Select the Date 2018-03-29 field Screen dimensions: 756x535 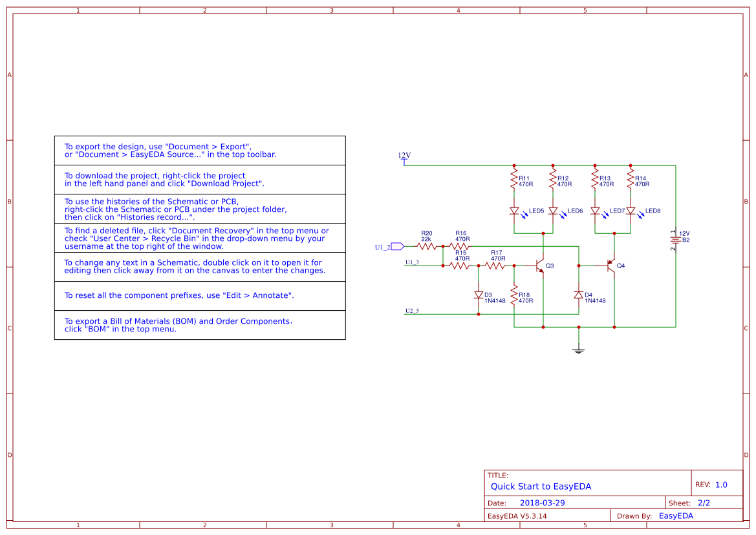tap(542, 502)
